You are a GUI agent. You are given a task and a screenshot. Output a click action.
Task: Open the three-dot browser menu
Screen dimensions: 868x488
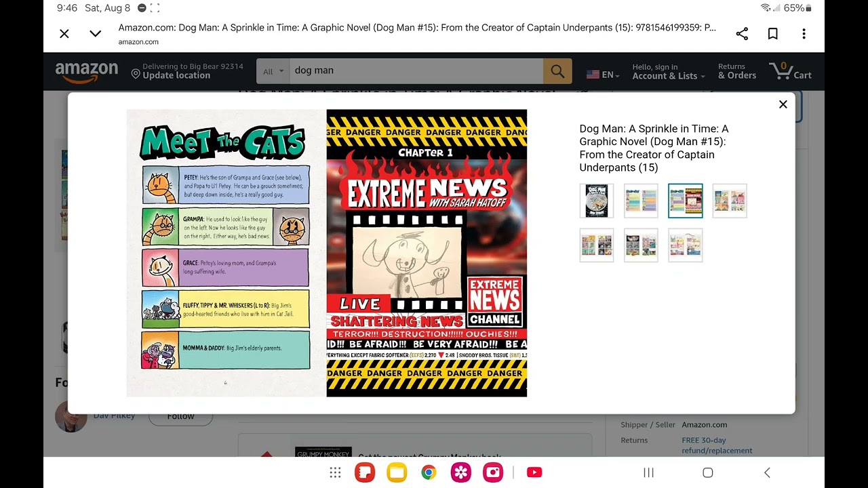(x=804, y=34)
